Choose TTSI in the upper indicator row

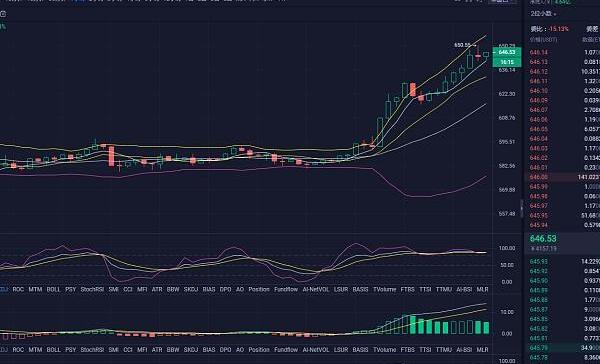[x=425, y=289]
